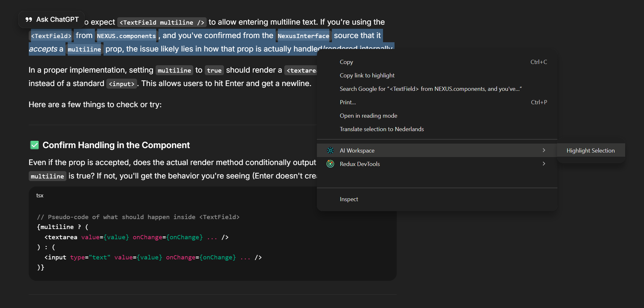The image size is (644, 308).
Task: Click the Redux DevTools icon
Action: [x=330, y=164]
